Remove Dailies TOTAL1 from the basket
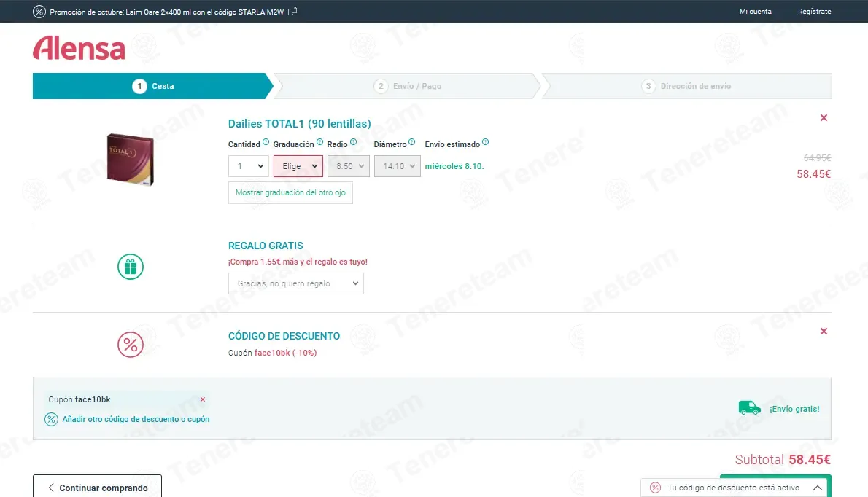This screenshot has width=868, height=497. click(824, 118)
